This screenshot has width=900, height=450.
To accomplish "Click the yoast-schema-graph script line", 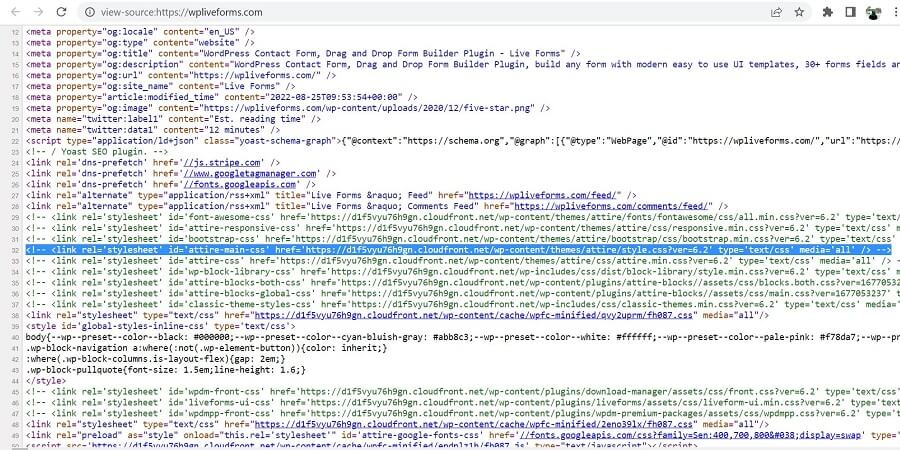I will coord(463,141).
